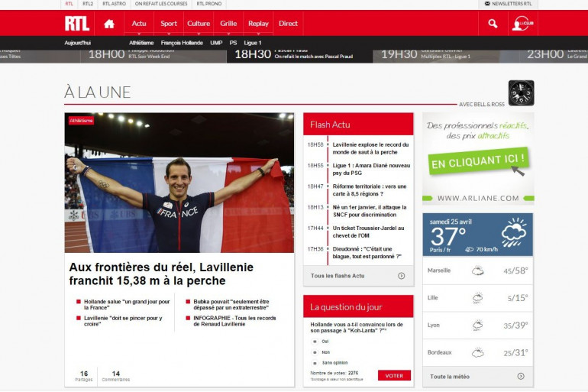
Task: Go to the home page icon
Action: tap(109, 24)
